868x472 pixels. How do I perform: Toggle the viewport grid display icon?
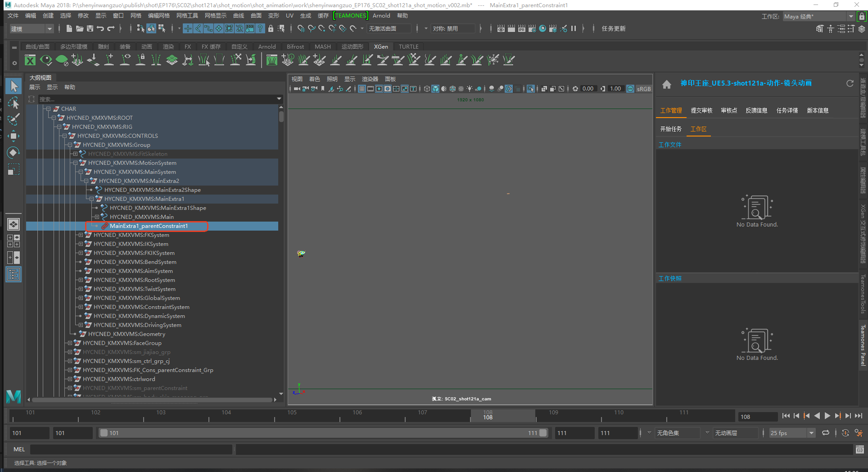(x=362, y=89)
